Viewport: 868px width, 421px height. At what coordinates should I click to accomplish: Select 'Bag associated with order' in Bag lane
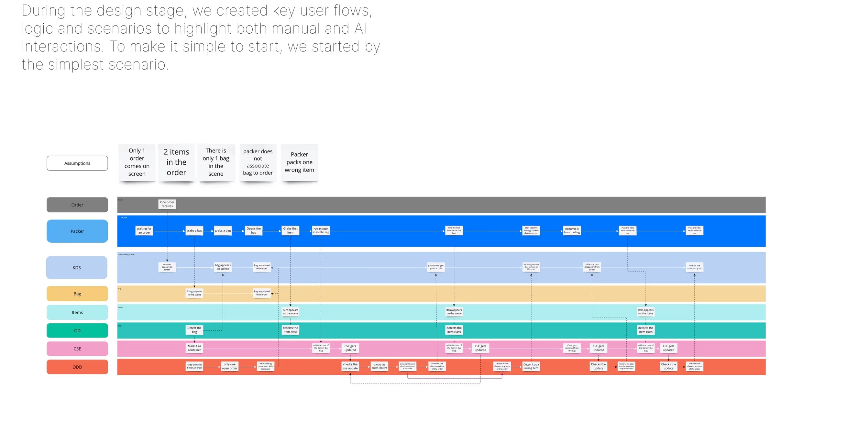tap(262, 293)
